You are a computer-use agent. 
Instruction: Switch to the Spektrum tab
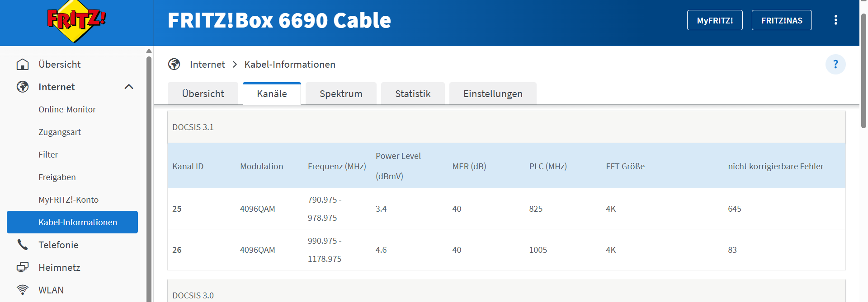(341, 94)
